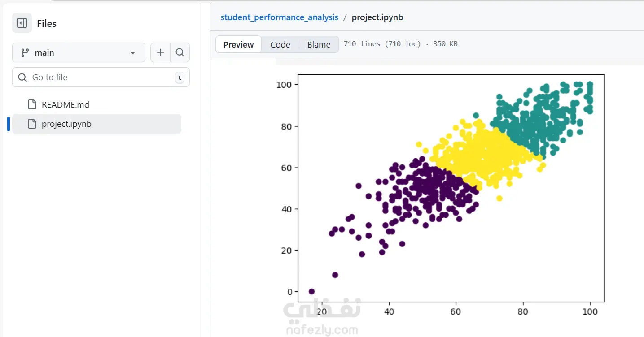The image size is (644, 337).
Task: Open README.md in the file tree
Action: click(66, 104)
